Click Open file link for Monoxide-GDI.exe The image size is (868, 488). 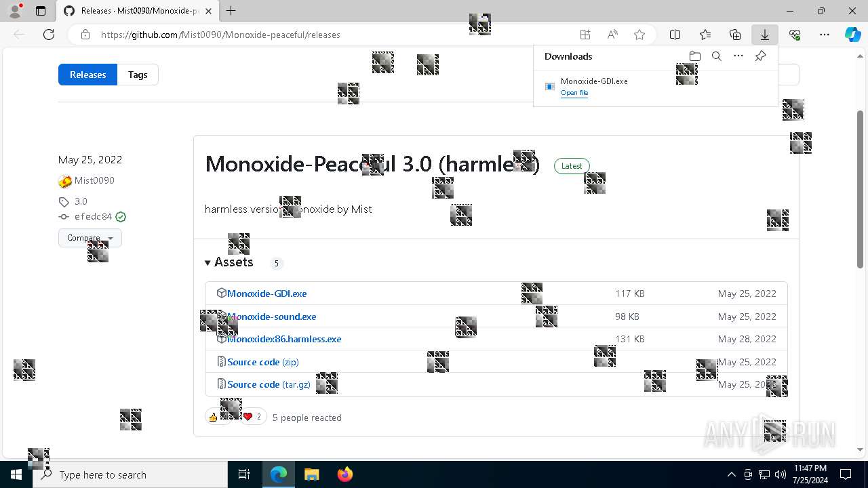[x=574, y=93]
